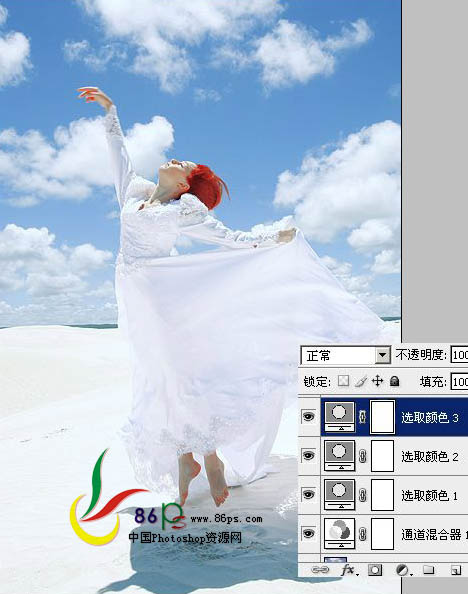Toggle the lock image pixels brush icon
The height and width of the screenshot is (594, 468).
pos(361,381)
